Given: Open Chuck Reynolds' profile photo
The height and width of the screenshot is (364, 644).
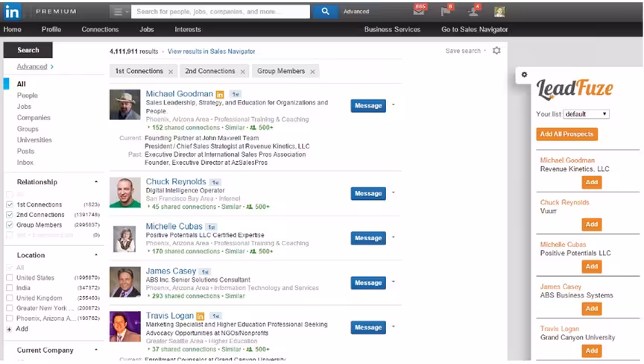Looking at the screenshot, I should pos(125,192).
